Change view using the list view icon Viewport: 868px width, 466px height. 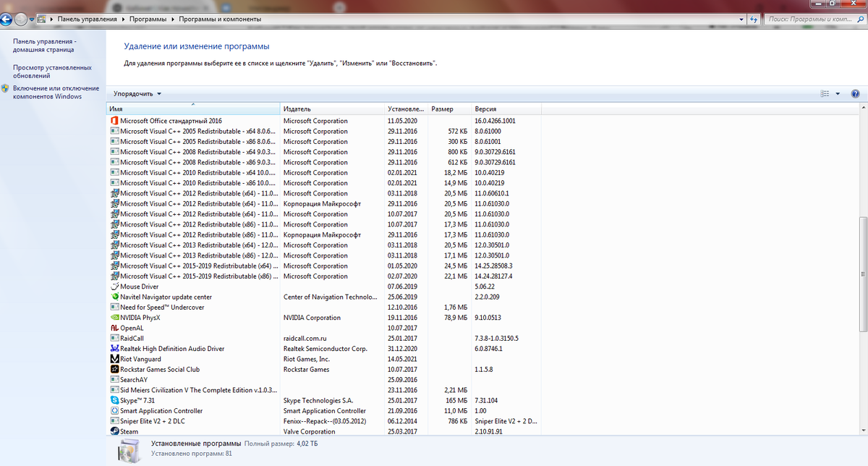click(x=825, y=93)
